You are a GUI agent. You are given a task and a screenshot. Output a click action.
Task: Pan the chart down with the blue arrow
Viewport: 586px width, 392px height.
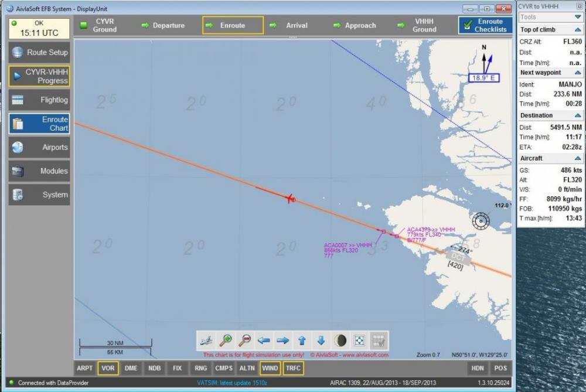point(321,340)
